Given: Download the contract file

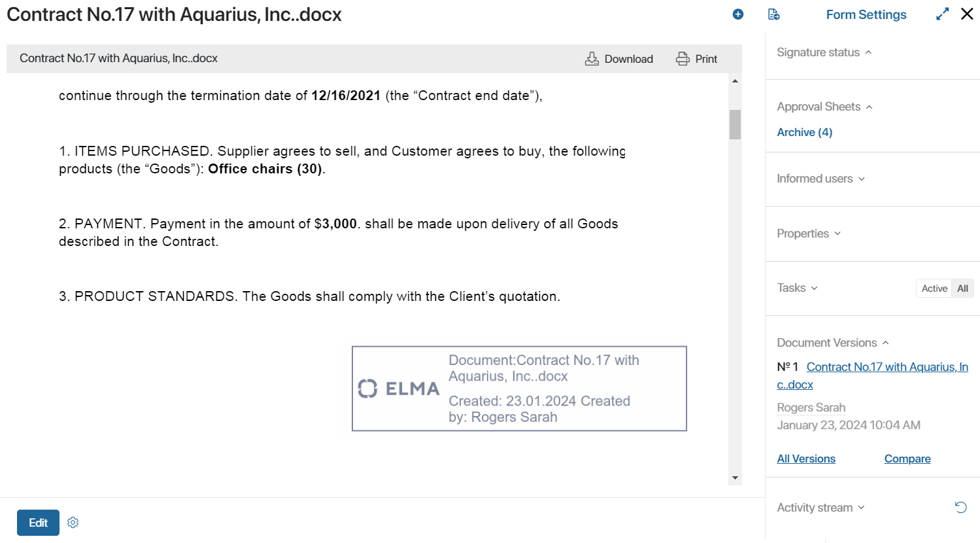Looking at the screenshot, I should [619, 59].
